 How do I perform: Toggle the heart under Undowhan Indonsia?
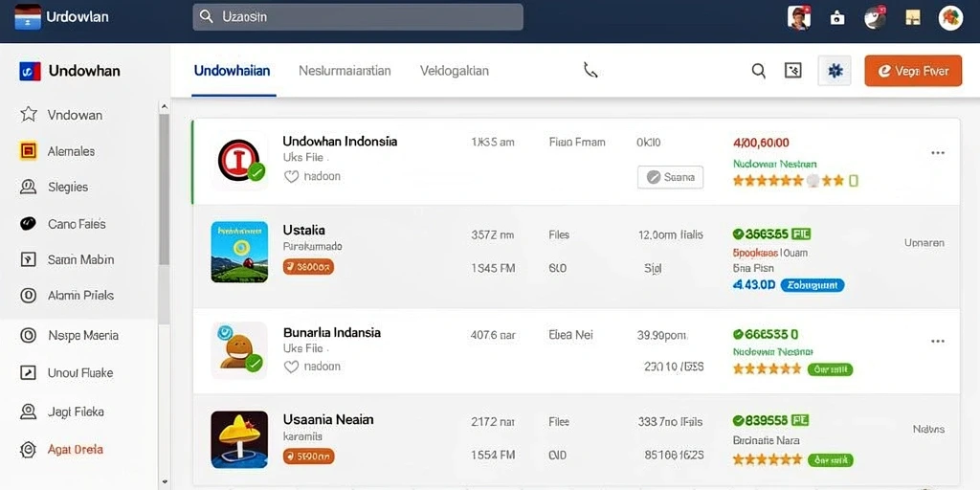(x=291, y=177)
